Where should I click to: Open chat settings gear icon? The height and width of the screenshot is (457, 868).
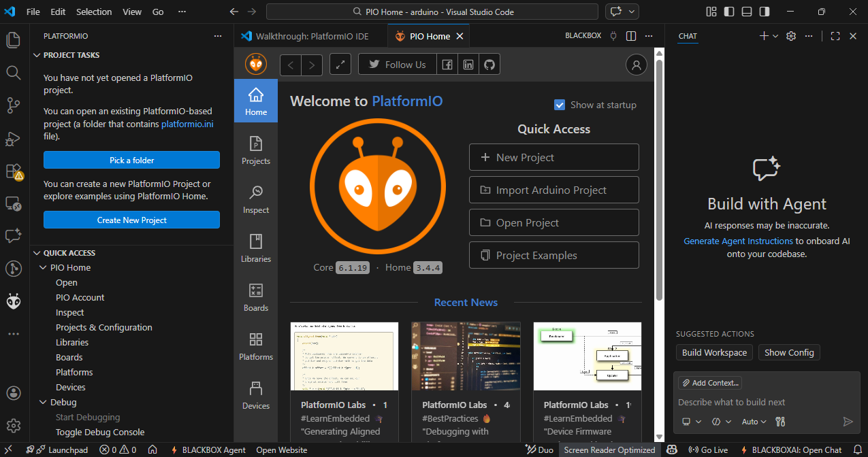791,36
